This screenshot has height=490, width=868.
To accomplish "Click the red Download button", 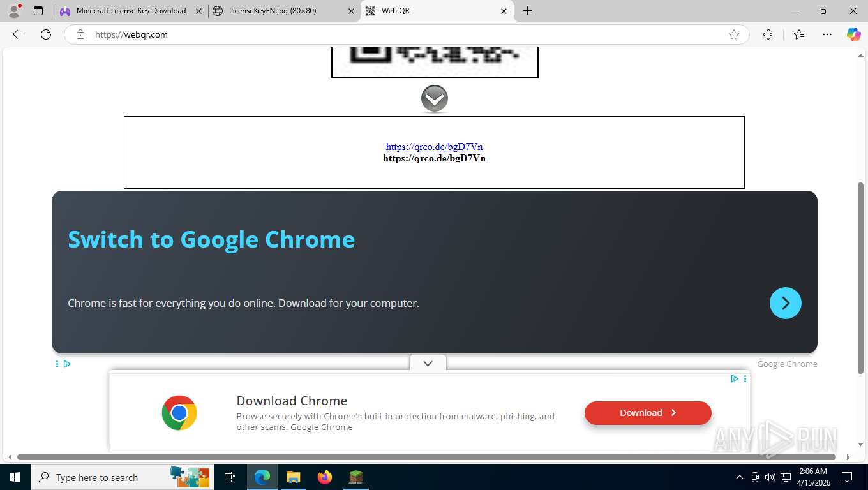I will (648, 413).
